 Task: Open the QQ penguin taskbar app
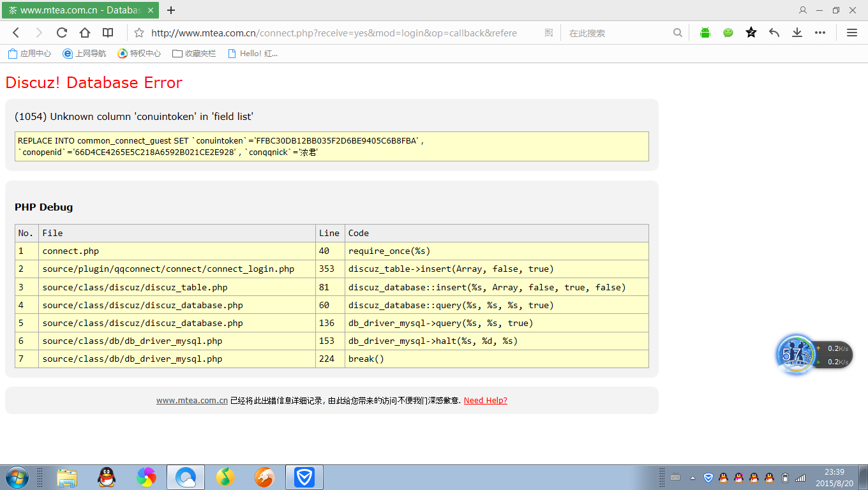click(x=107, y=477)
